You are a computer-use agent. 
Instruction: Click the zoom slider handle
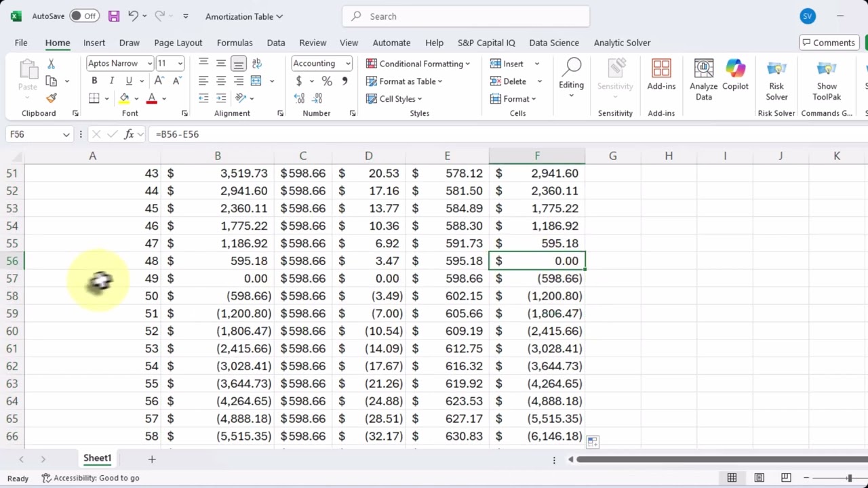[849, 478]
